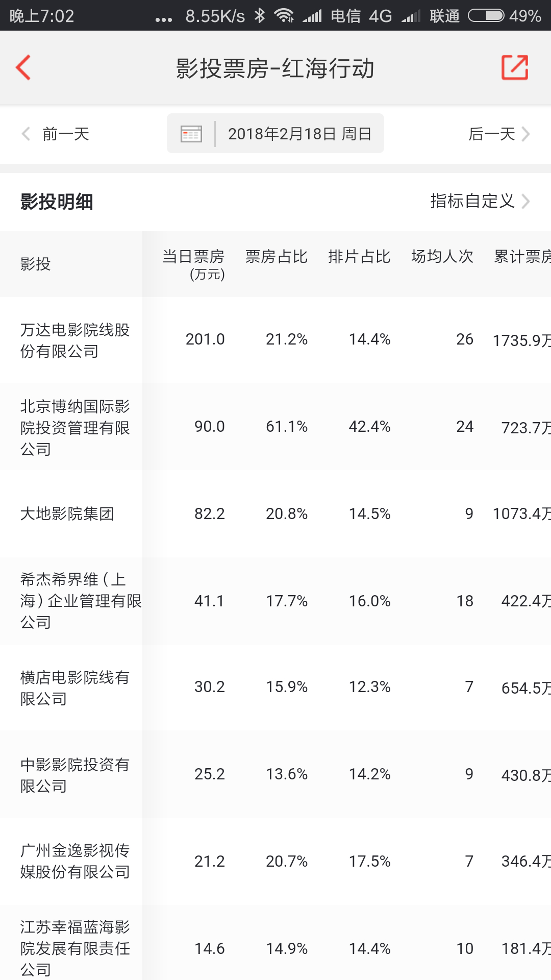
Task: Open the 2018年2月18日 周日 date selector
Action: (275, 134)
